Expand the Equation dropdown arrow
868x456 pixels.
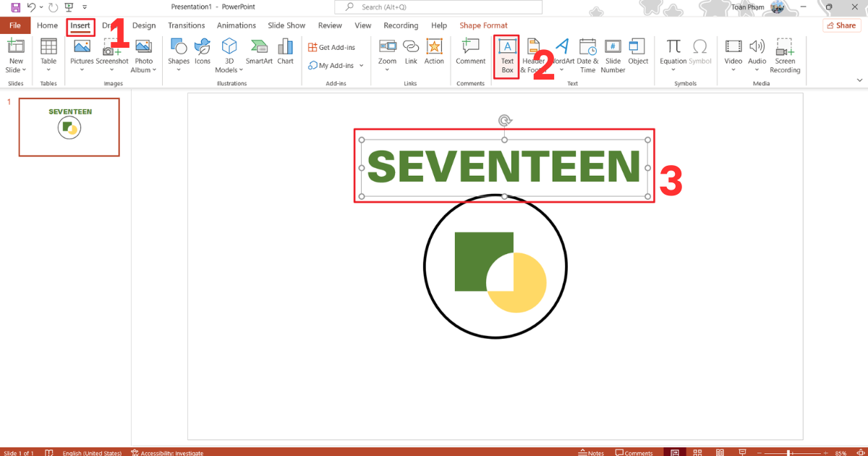(x=673, y=70)
